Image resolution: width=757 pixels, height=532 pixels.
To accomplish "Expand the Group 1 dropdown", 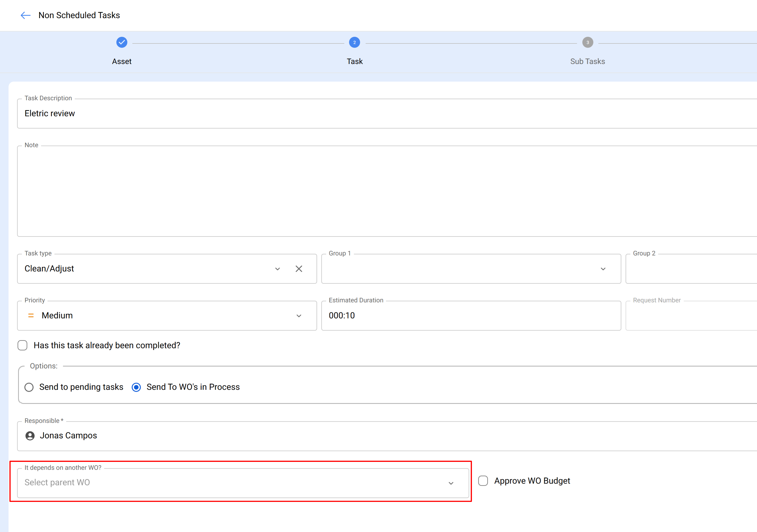I will [x=603, y=269].
